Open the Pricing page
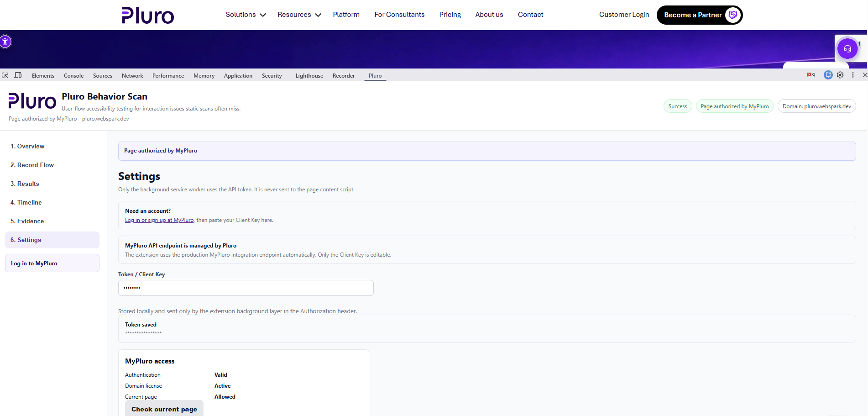Image resolution: width=868 pixels, height=416 pixels. click(x=450, y=15)
